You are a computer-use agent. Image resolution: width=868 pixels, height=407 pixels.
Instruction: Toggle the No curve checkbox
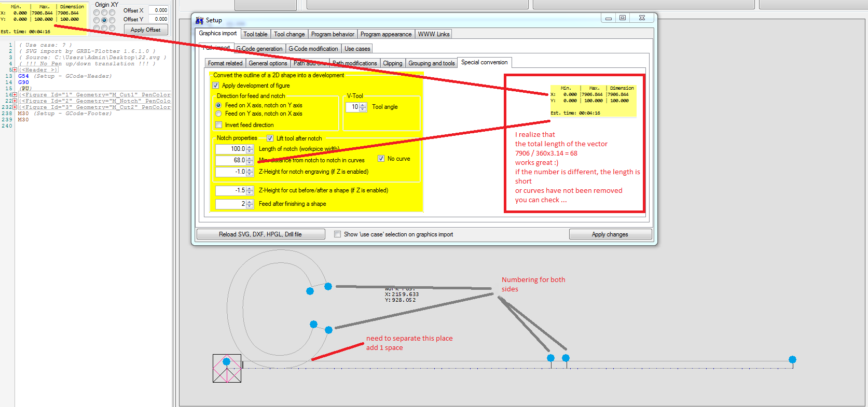coord(381,159)
